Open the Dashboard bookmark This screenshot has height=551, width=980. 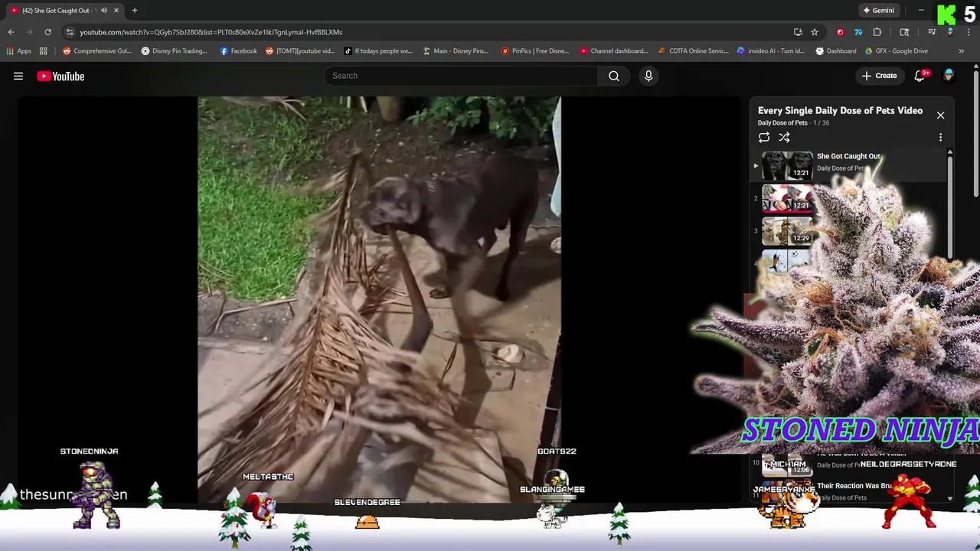836,51
